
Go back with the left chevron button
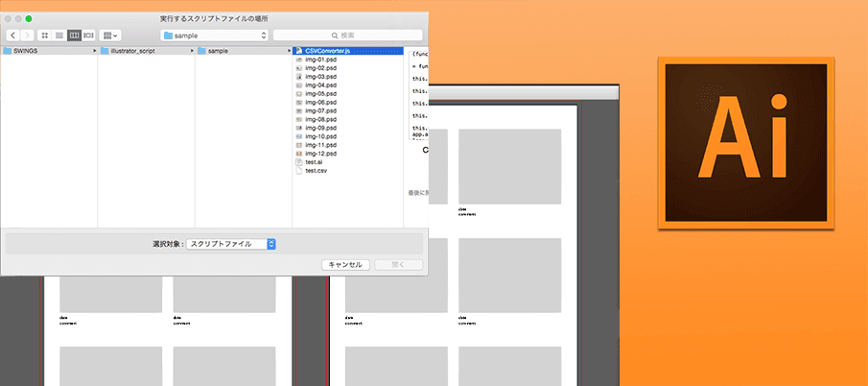coord(12,36)
